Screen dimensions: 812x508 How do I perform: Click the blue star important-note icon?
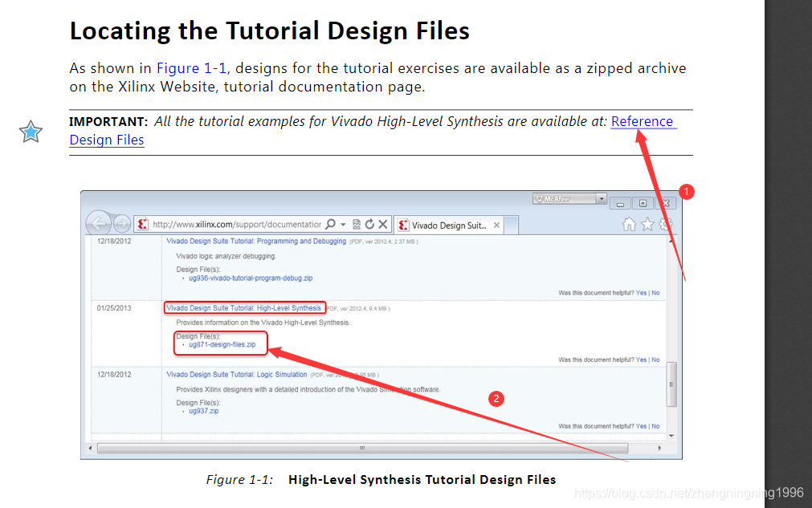point(31,132)
